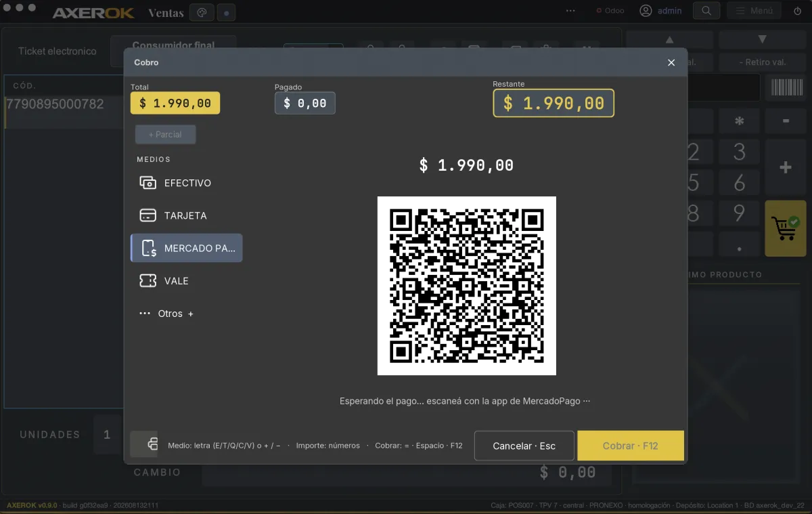Image resolution: width=812 pixels, height=514 pixels.
Task: Click the + Parcial button
Action: pyautogui.click(x=165, y=134)
